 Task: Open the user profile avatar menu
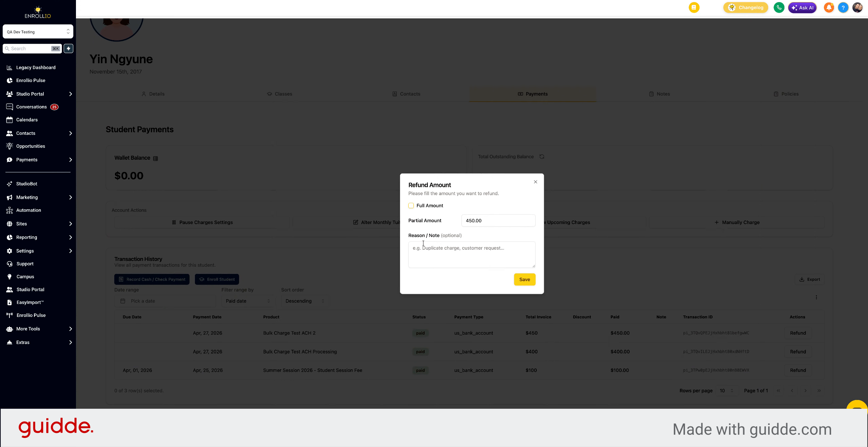pyautogui.click(x=858, y=8)
